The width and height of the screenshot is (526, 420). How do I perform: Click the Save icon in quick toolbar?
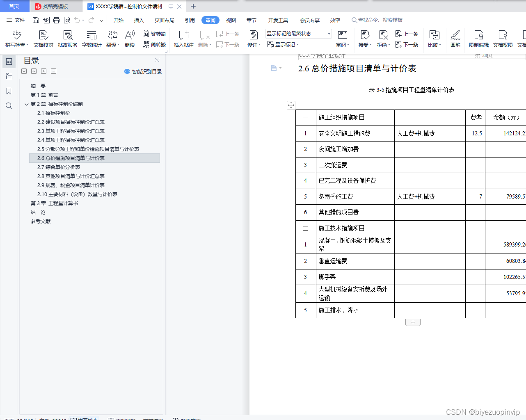(36, 20)
